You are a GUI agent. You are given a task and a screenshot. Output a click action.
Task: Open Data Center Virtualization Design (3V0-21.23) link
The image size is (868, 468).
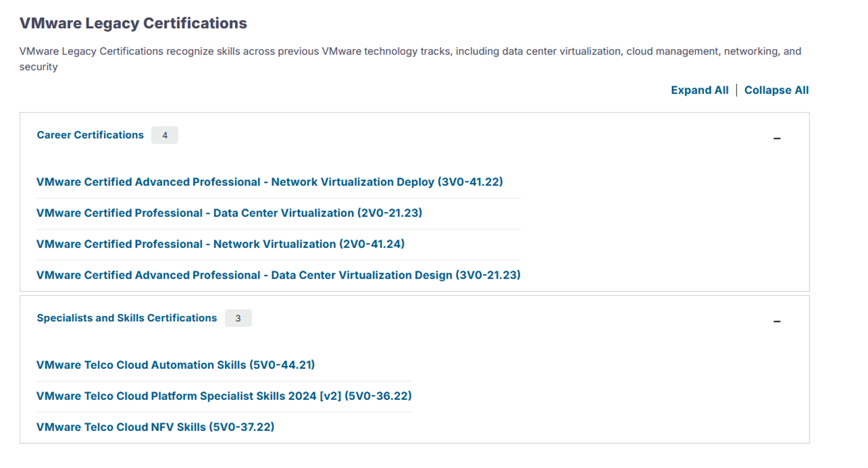[278, 276]
